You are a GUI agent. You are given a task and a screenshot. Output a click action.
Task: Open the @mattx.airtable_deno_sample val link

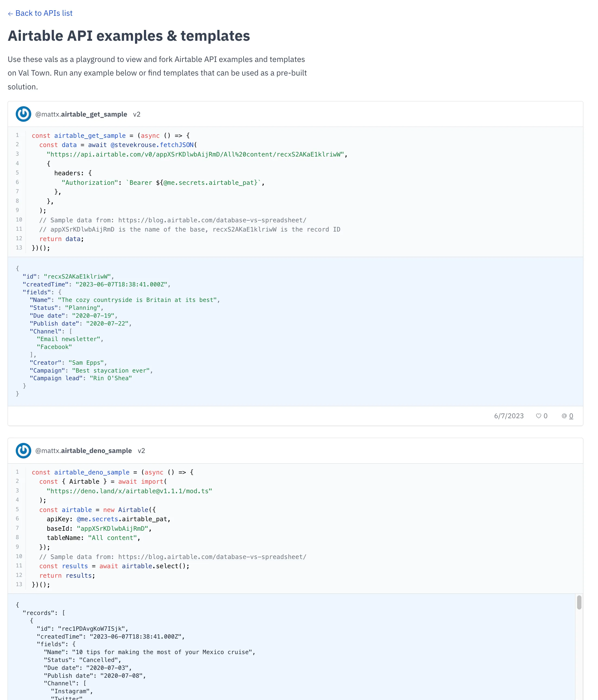point(83,450)
